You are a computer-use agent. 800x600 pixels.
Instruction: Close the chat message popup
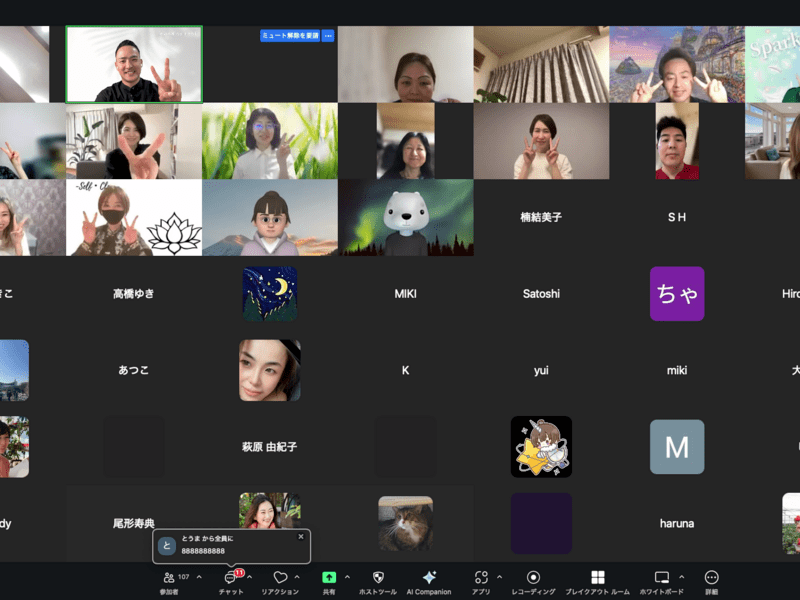(x=301, y=536)
